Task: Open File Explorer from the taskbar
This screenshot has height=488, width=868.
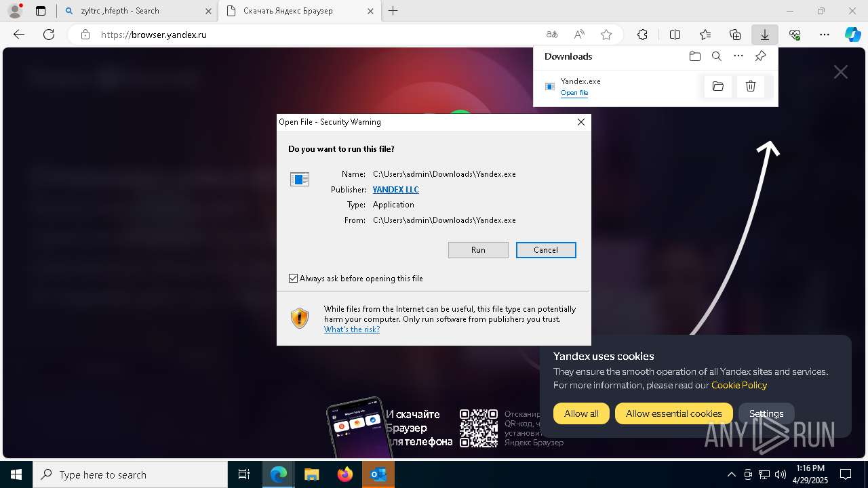Action: [x=311, y=474]
